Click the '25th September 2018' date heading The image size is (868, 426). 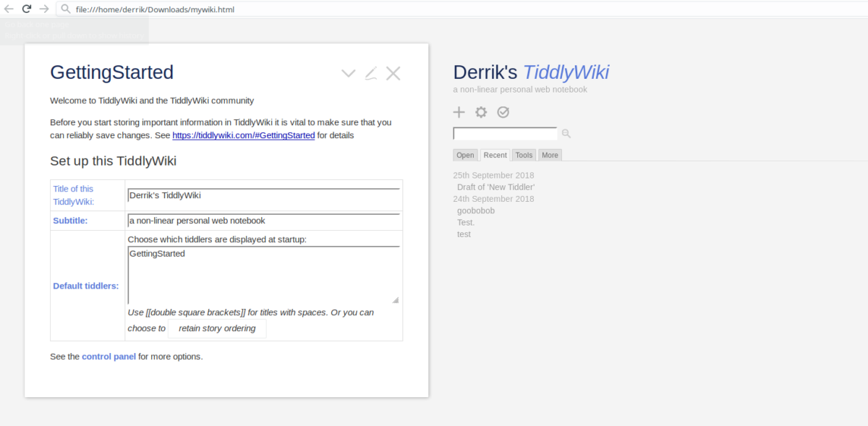(x=494, y=175)
